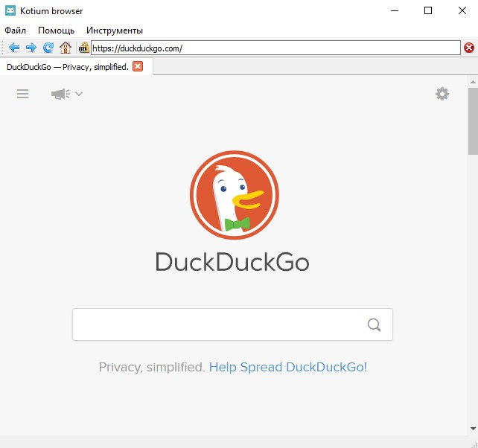Go forward with the blue right arrow
This screenshot has width=478, height=448.
[x=31, y=48]
